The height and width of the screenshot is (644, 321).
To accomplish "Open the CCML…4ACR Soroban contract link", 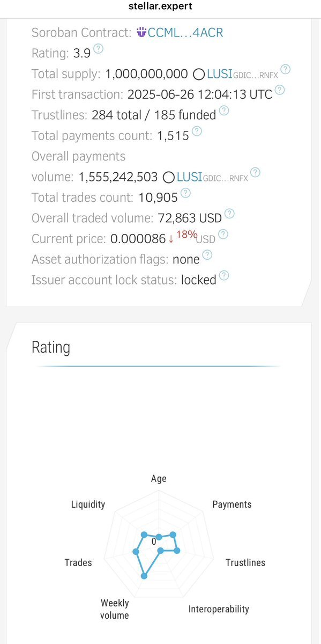I will pyautogui.click(x=185, y=33).
